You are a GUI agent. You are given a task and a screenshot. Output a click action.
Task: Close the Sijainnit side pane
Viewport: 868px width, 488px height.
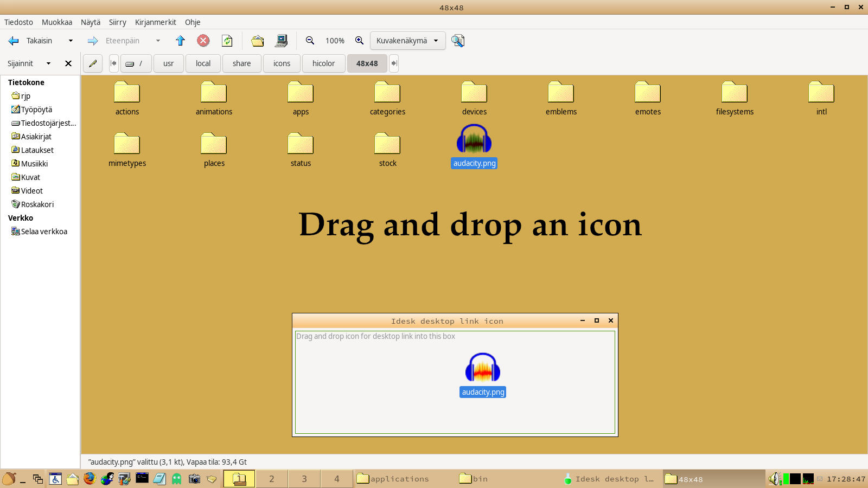(x=68, y=63)
